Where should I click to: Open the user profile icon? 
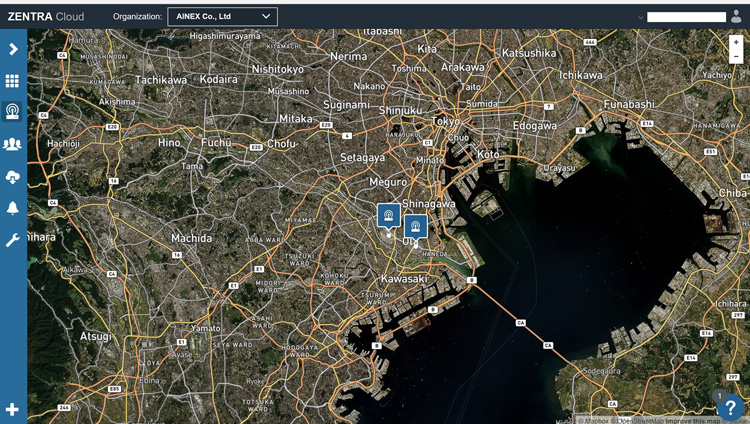[736, 17]
